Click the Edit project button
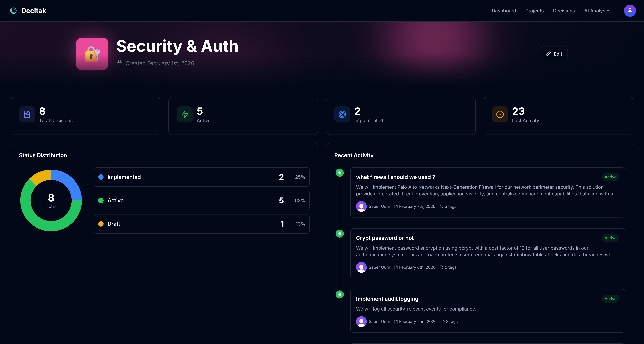 553,54
